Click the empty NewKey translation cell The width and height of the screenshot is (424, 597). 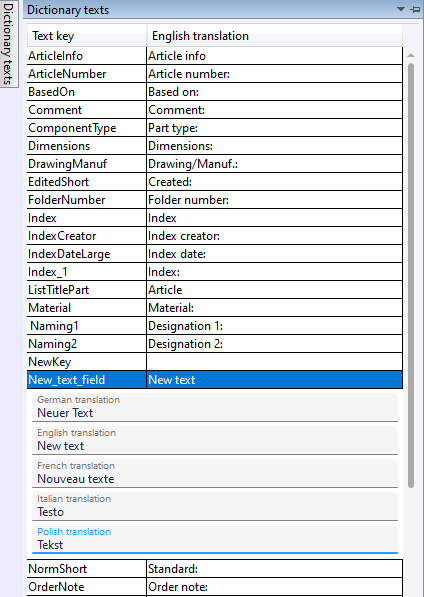click(274, 362)
